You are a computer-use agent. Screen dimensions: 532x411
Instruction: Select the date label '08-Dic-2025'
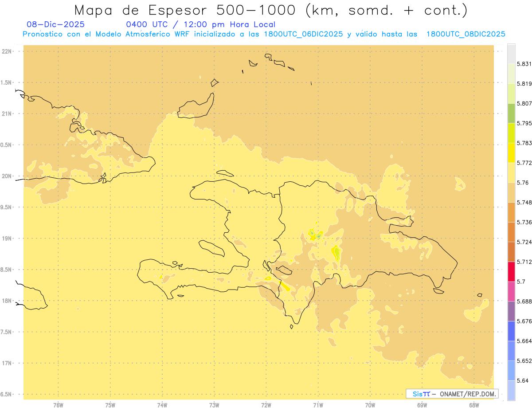coord(55,24)
